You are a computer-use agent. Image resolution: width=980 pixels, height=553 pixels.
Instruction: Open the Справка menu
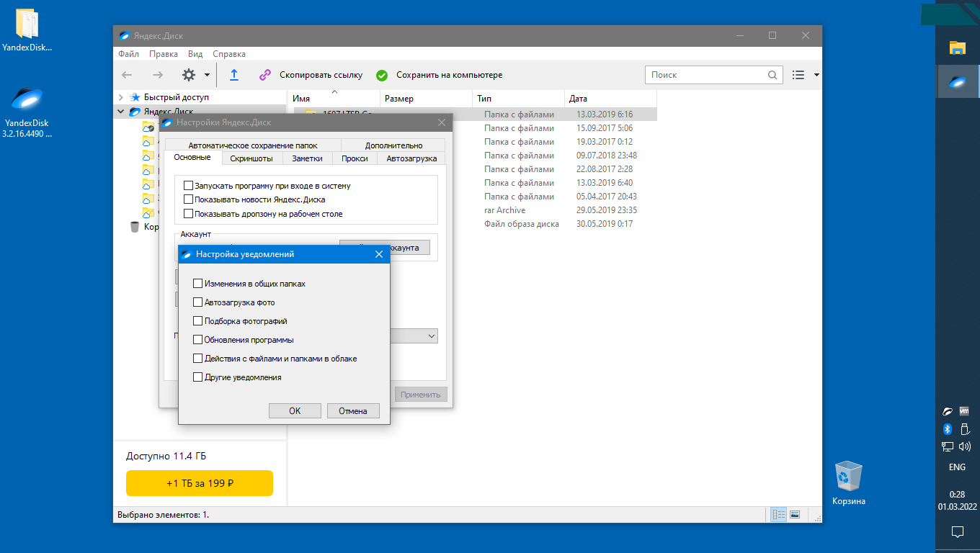click(229, 54)
